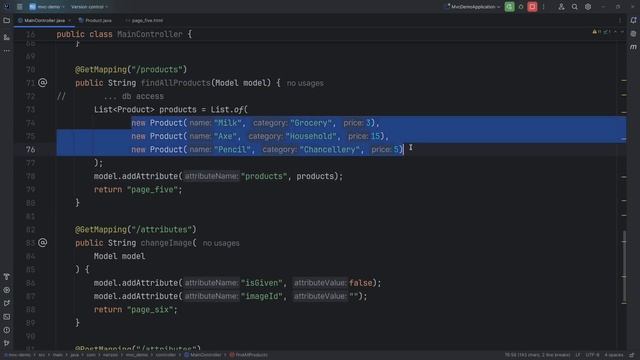Click the green Rerun application button

(x=509, y=7)
